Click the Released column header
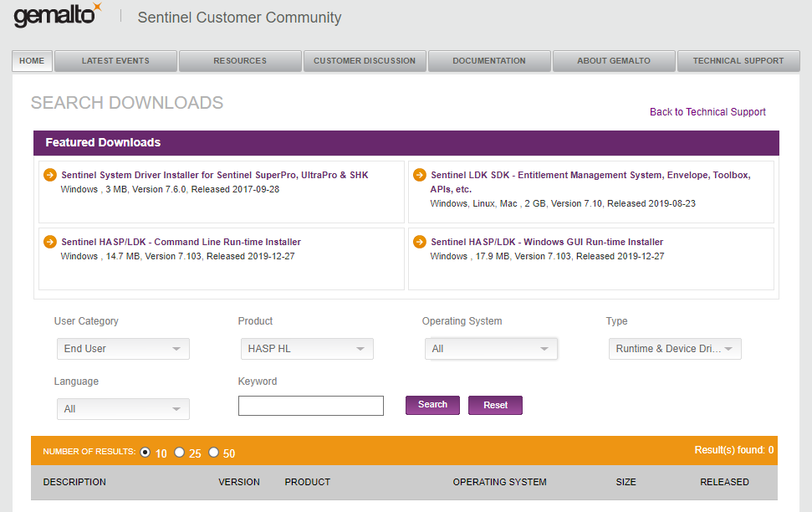 (x=724, y=482)
